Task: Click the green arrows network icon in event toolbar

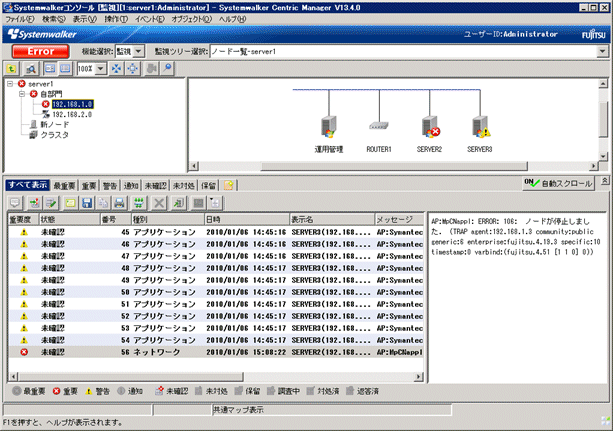Action: coord(139,203)
